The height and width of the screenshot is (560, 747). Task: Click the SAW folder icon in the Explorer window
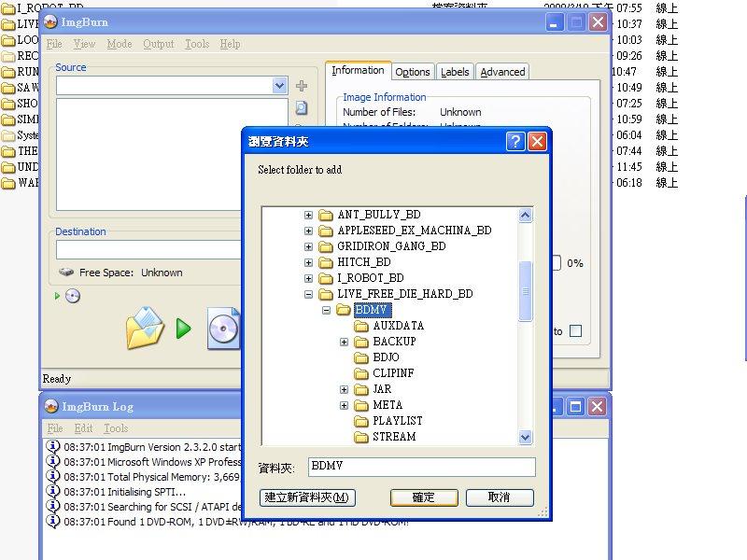tap(8, 88)
